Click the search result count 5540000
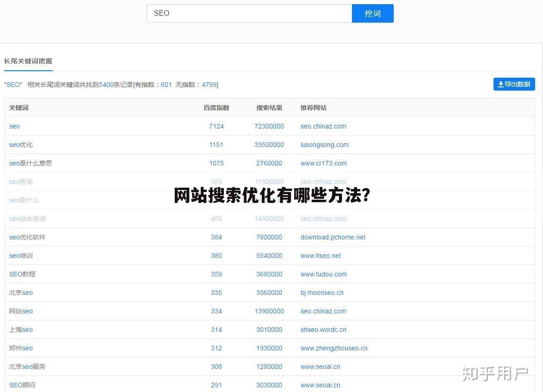This screenshot has height=392, width=543. (x=269, y=256)
